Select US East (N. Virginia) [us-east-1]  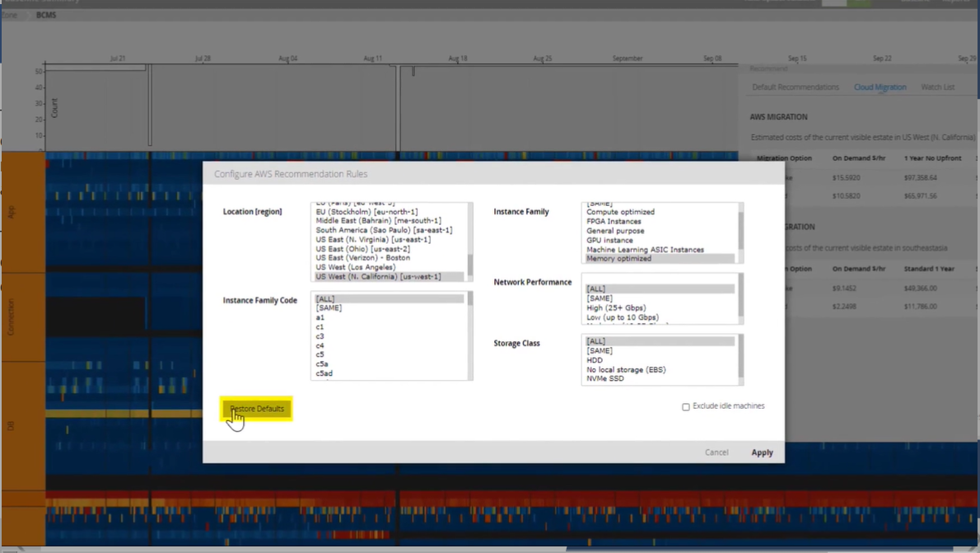point(373,240)
